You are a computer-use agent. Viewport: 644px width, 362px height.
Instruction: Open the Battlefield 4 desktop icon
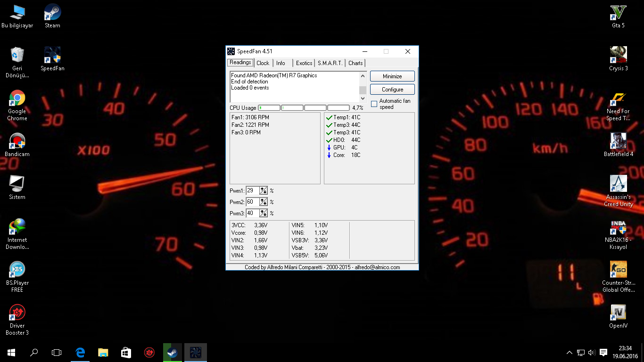618,141
